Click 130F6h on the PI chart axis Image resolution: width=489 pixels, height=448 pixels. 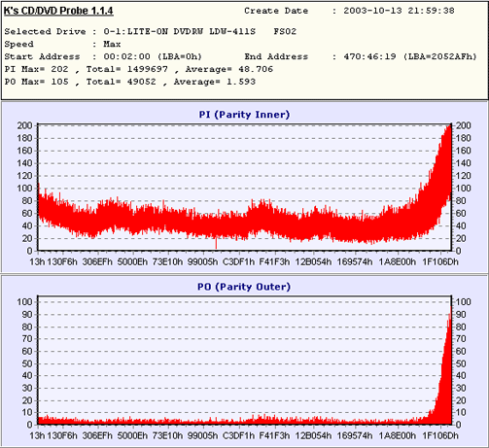[62, 262]
